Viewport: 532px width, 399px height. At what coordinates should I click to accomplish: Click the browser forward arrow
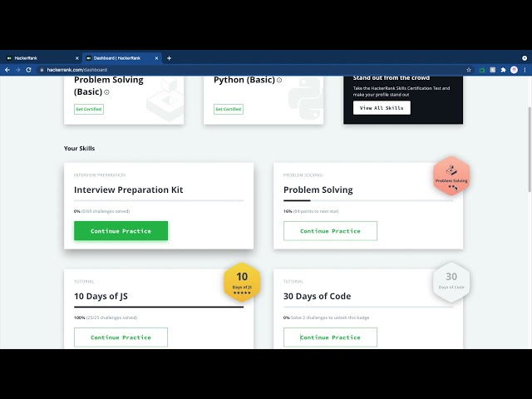click(x=18, y=70)
